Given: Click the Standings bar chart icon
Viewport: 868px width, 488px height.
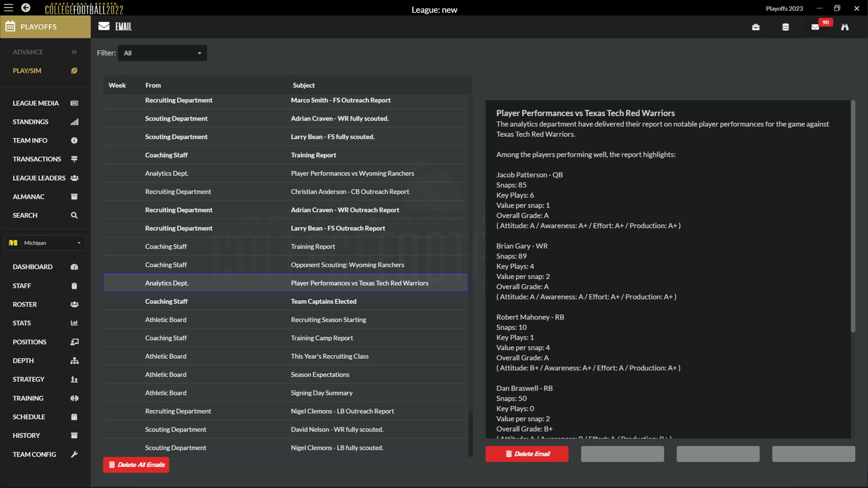Looking at the screenshot, I should 74,122.
